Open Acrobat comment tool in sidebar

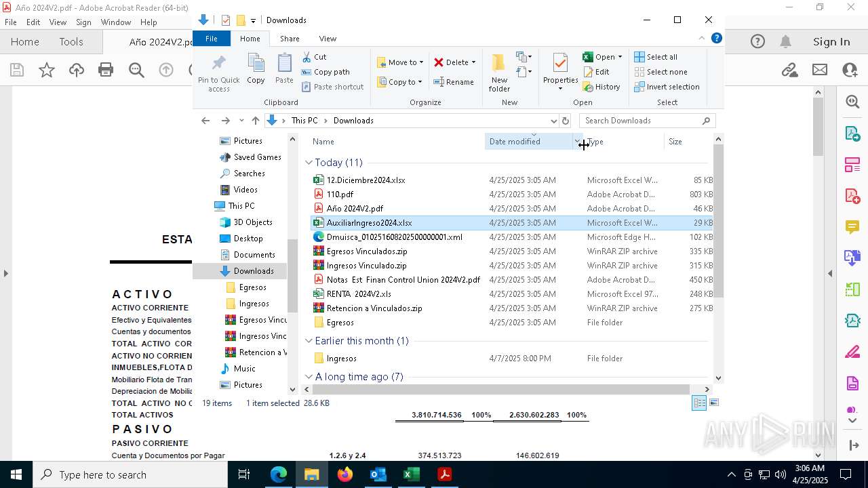pos(852,227)
